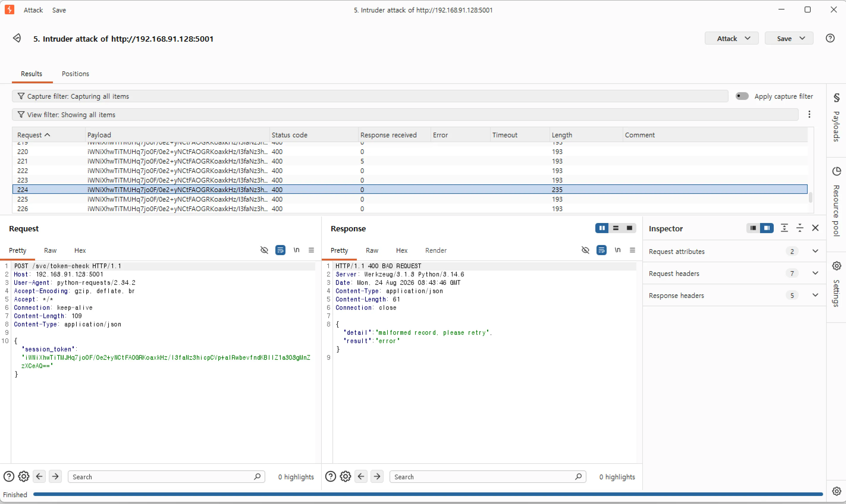Viewport: 846px width, 504px height.
Task: Switch Response view to Render tab
Action: pyautogui.click(x=436, y=250)
